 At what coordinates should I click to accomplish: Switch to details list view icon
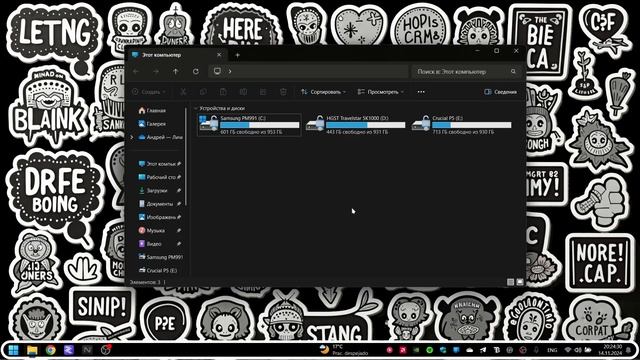pyautogui.click(x=510, y=282)
